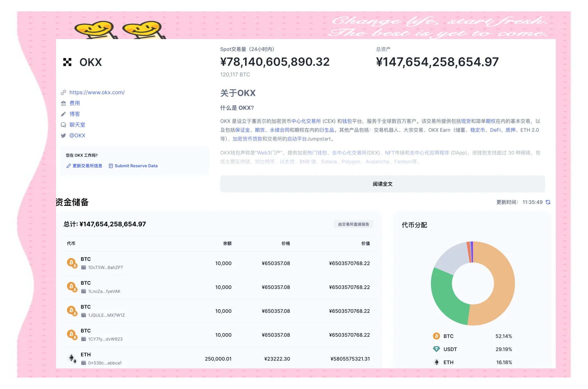Click the BTC coin icon for 1DcT5W...8ahZPT
The height and width of the screenshot is (389, 588).
click(72, 263)
